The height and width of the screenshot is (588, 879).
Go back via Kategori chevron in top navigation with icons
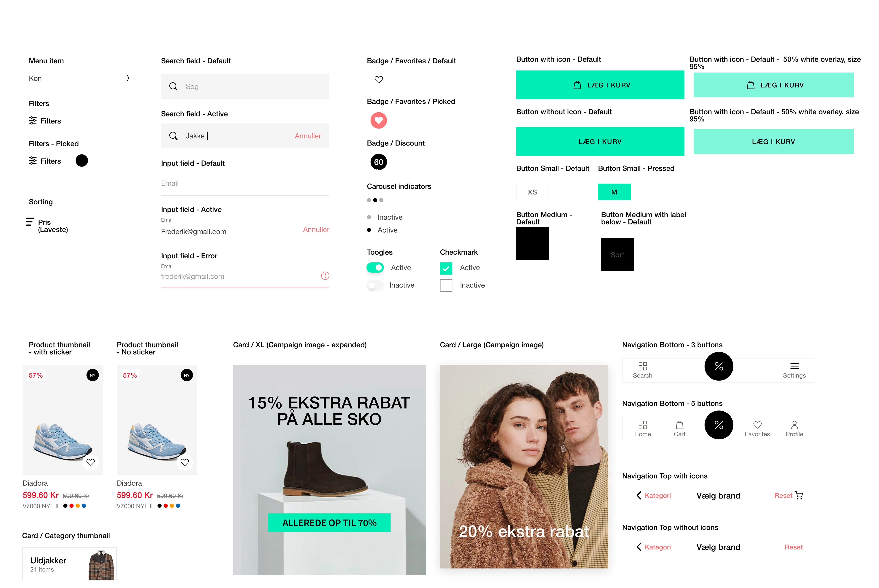point(639,495)
